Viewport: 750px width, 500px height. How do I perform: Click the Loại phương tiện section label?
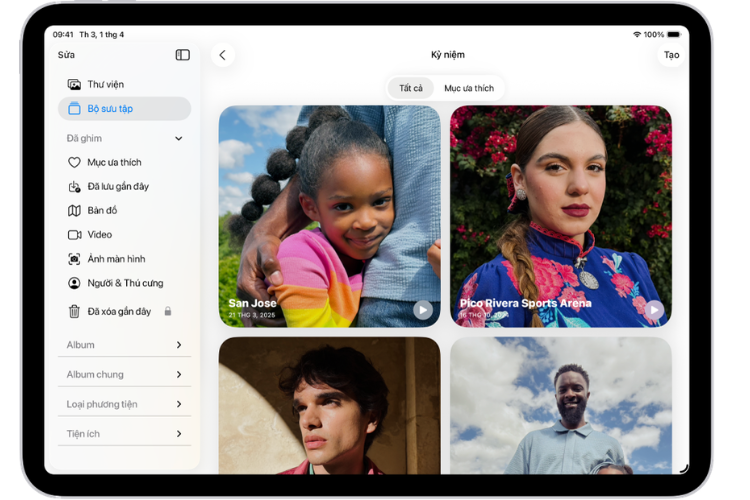tap(102, 404)
